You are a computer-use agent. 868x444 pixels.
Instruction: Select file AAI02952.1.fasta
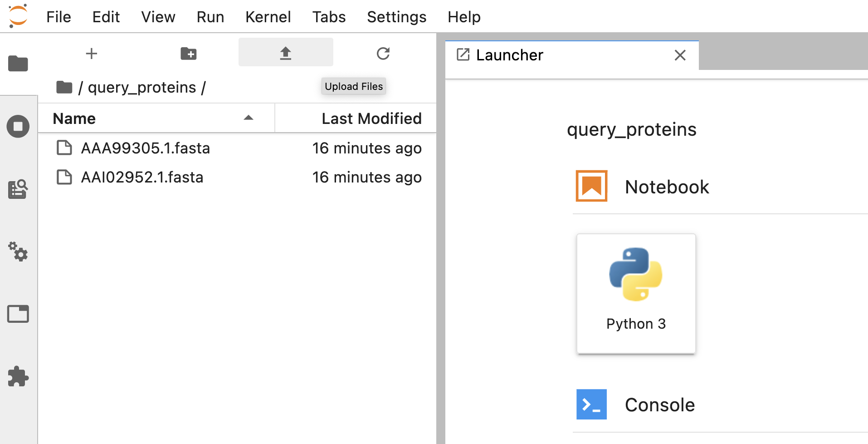[x=142, y=177]
